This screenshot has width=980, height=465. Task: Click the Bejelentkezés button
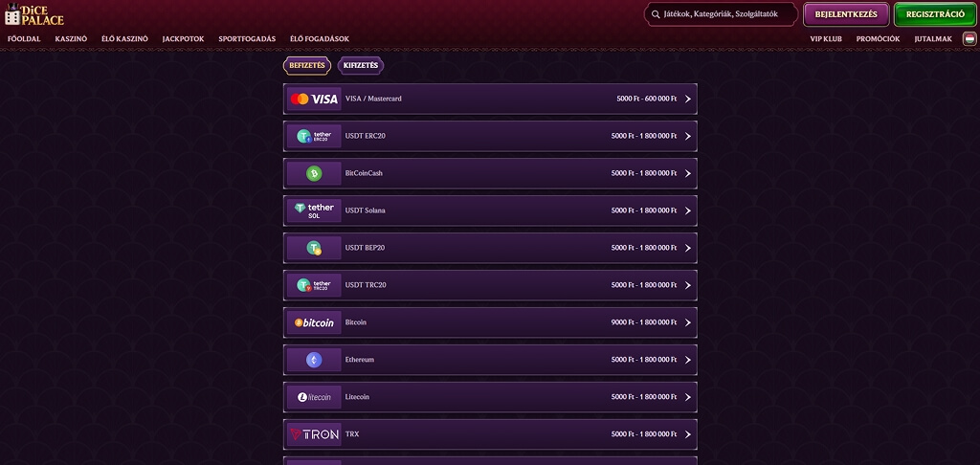tap(846, 14)
